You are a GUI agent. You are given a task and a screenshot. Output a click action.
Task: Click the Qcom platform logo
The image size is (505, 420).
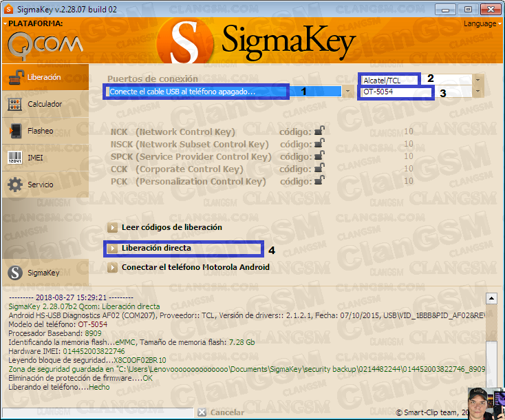pos(45,46)
